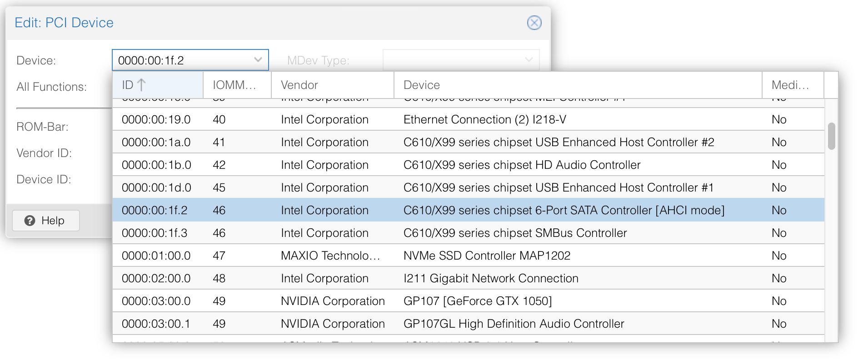Sort by IOMMU Group column header
Viewport: 868px width, 364px height.
tap(234, 85)
